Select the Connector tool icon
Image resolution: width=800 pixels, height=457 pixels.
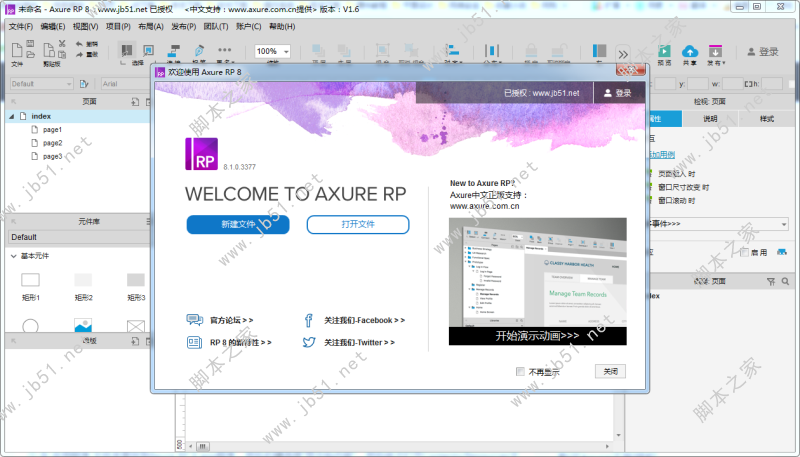coord(174,50)
